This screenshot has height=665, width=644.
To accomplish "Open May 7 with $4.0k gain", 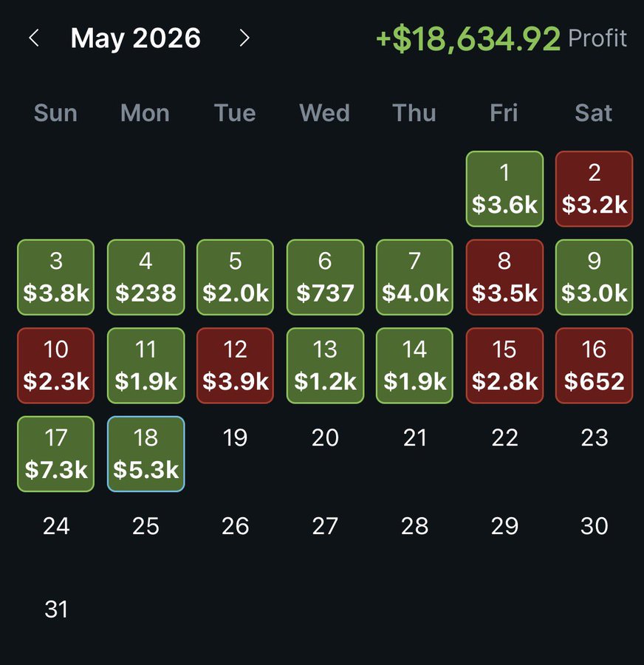I will pyautogui.click(x=414, y=277).
